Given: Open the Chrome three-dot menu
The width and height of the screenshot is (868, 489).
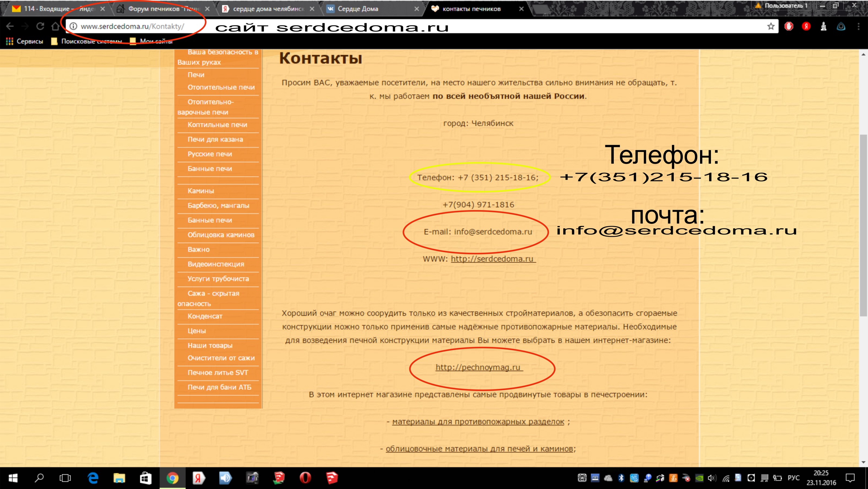Looking at the screenshot, I should tap(859, 26).
